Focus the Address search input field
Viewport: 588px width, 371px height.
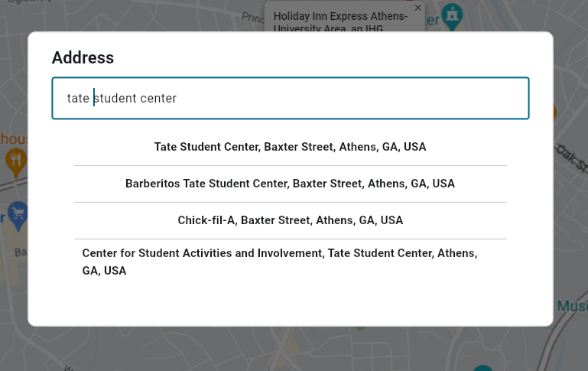(291, 98)
